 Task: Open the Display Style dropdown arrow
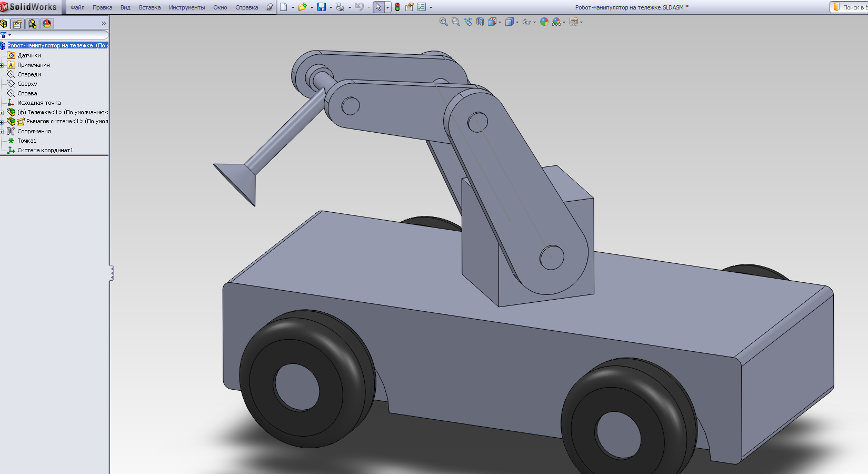click(517, 22)
